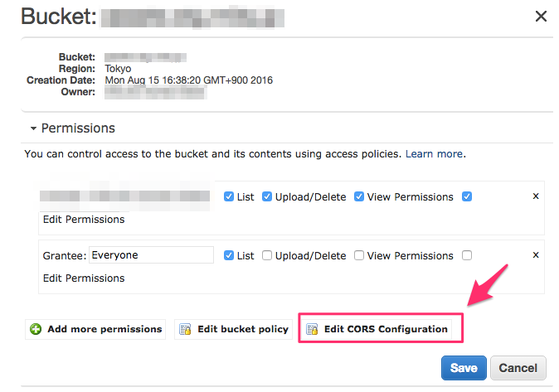This screenshot has width=559, height=392.
Task: Remove the Everyone grantee row with X
Action: (x=536, y=255)
